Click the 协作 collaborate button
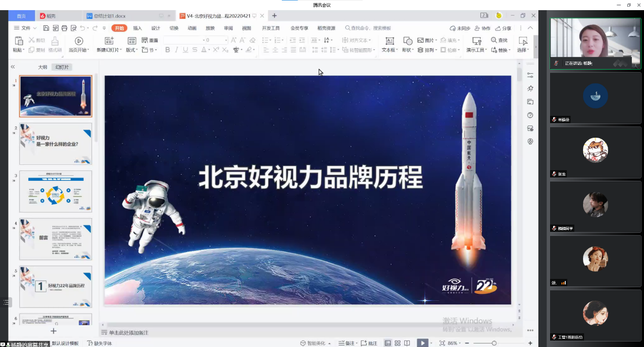Image resolution: width=644 pixels, height=347 pixels. pos(482,28)
